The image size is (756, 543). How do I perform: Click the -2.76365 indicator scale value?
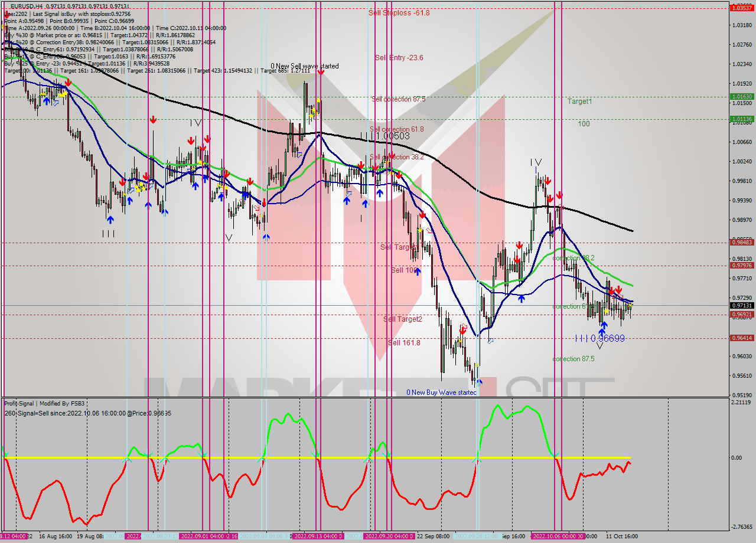742,527
